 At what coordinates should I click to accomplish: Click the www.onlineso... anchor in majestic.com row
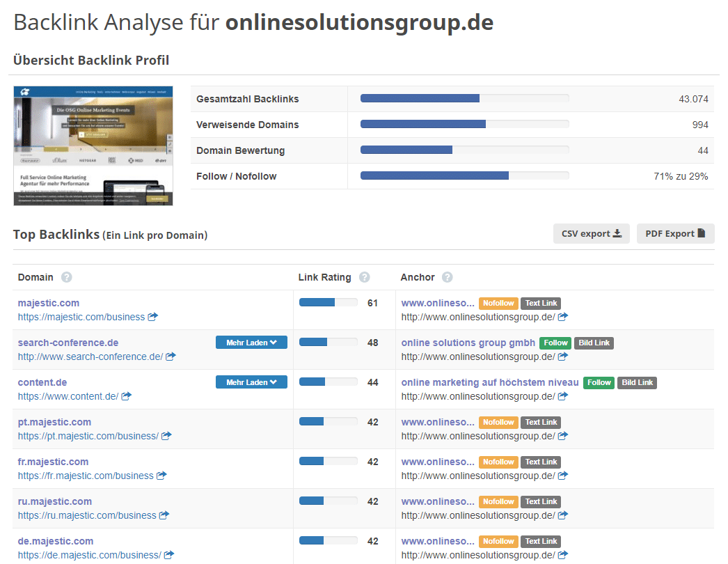point(438,303)
